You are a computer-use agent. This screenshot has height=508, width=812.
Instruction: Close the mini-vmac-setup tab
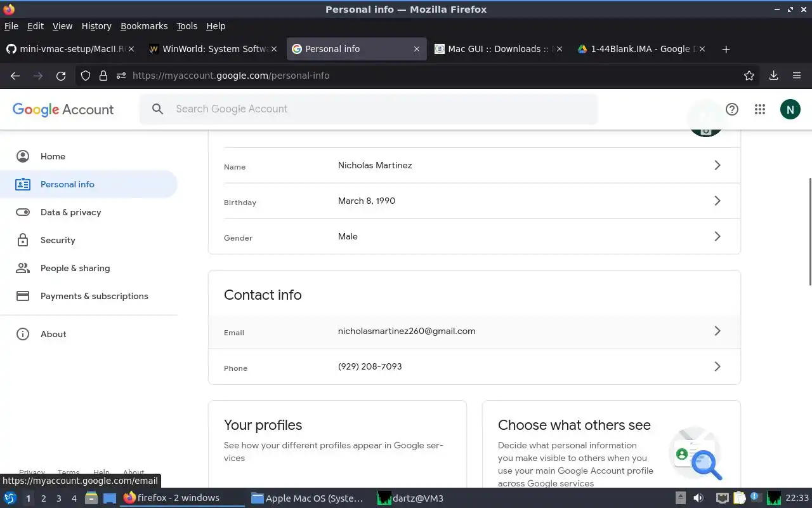pyautogui.click(x=131, y=49)
